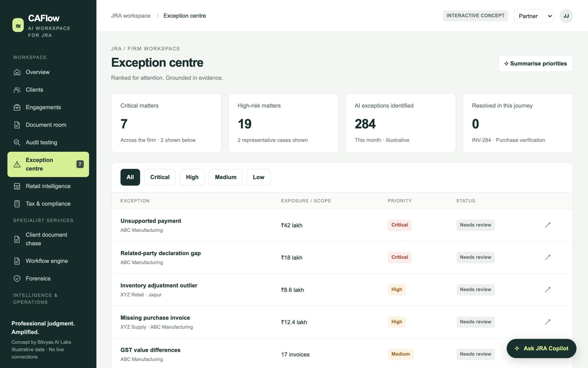Open the Related-party declaration gap arrow
588x368 pixels.
548,257
